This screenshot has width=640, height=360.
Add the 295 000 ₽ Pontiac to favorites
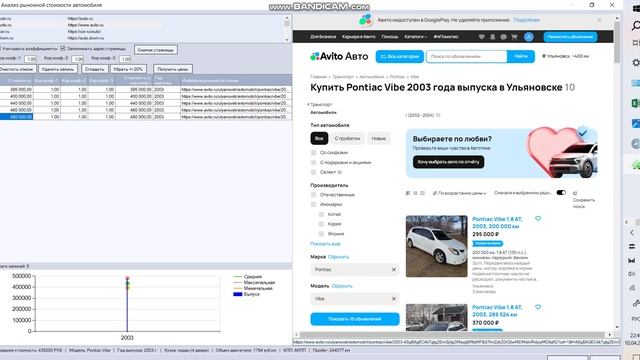538,219
